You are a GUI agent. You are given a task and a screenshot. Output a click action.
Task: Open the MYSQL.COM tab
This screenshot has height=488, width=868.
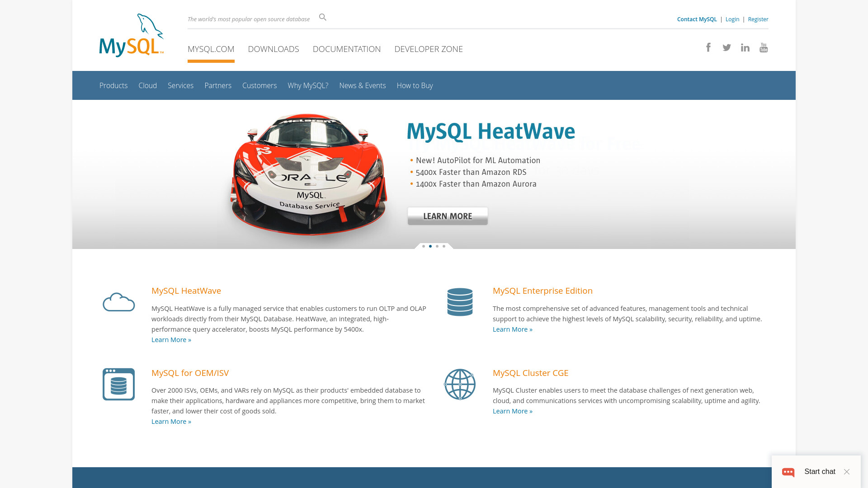pos(211,49)
